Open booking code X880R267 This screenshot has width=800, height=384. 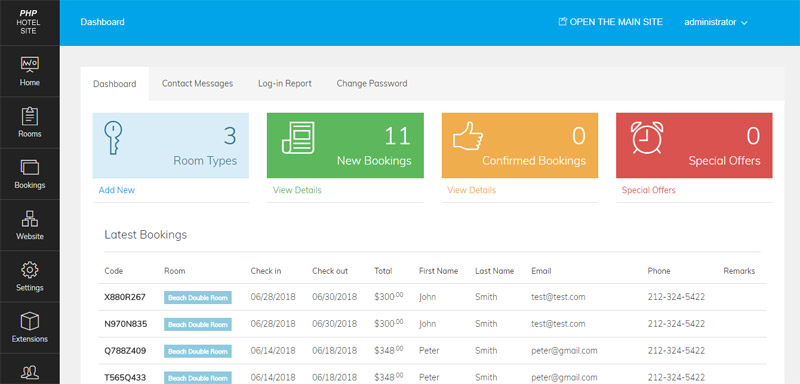(126, 297)
